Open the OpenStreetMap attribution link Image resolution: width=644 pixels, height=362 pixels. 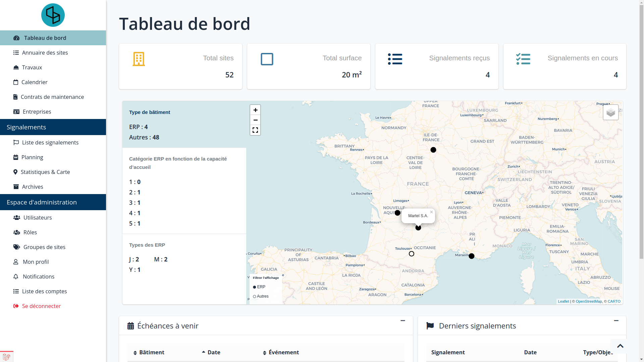(589, 301)
